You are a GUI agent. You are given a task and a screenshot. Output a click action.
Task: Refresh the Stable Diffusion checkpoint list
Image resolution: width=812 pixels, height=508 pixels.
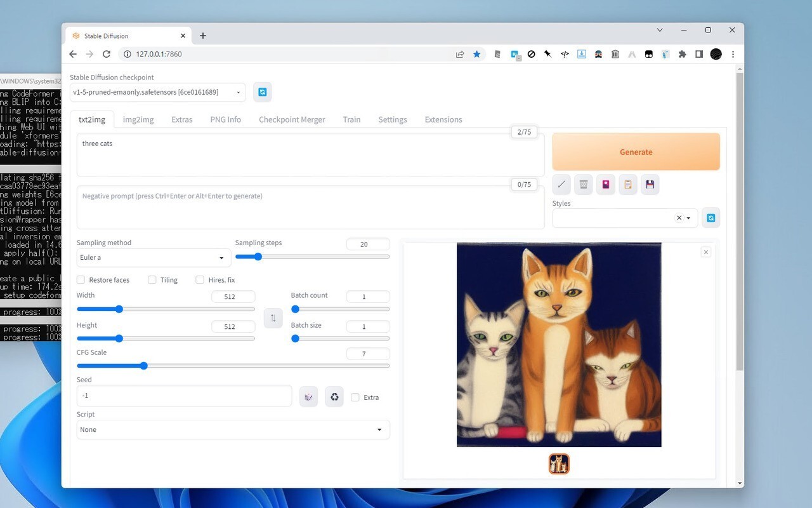(262, 91)
